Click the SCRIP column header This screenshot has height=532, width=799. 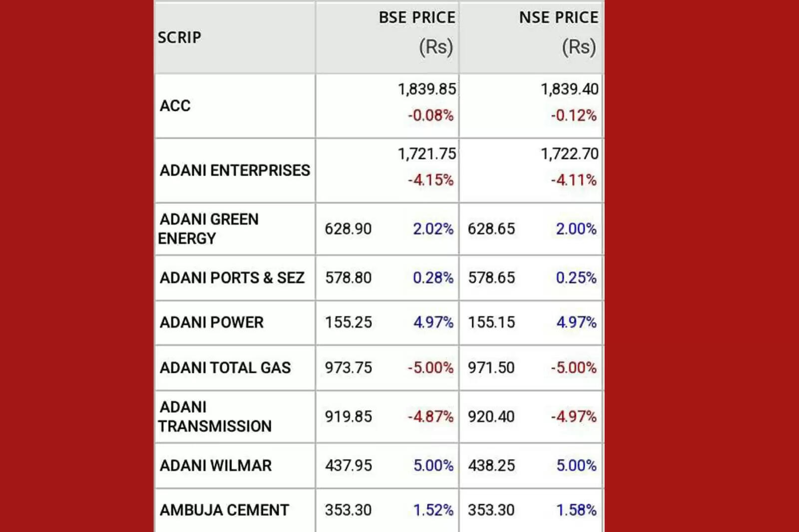[x=179, y=37]
